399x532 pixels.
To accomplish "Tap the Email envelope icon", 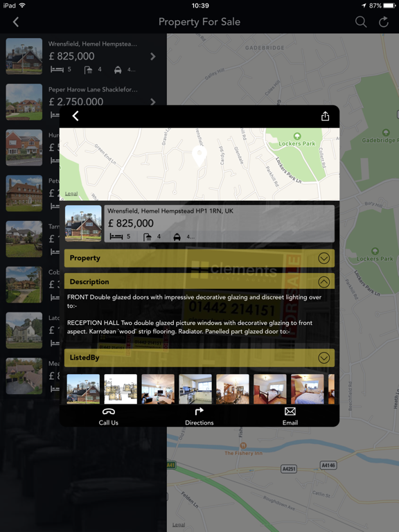I will [x=290, y=411].
